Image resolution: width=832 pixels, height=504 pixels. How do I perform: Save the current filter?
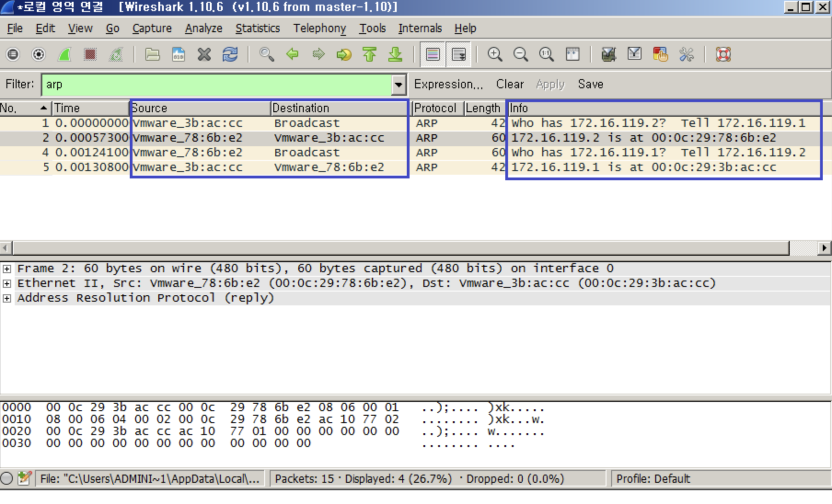[590, 84]
